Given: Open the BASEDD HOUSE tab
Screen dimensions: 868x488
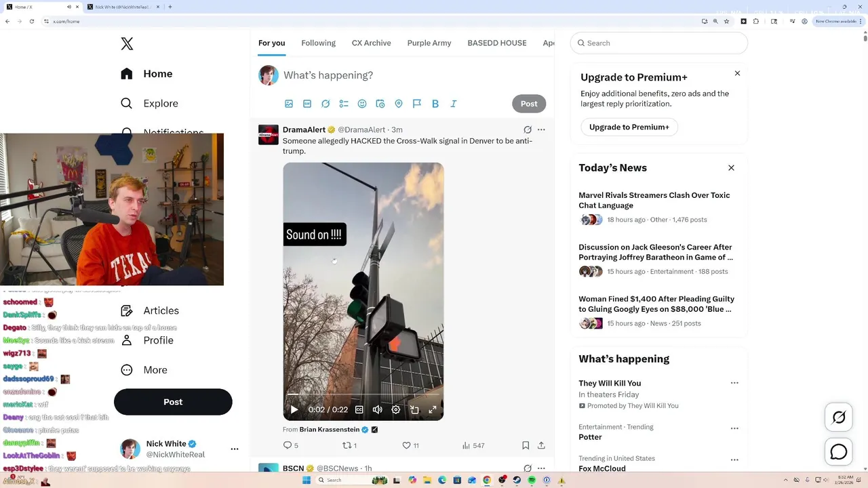Looking at the screenshot, I should (x=497, y=43).
